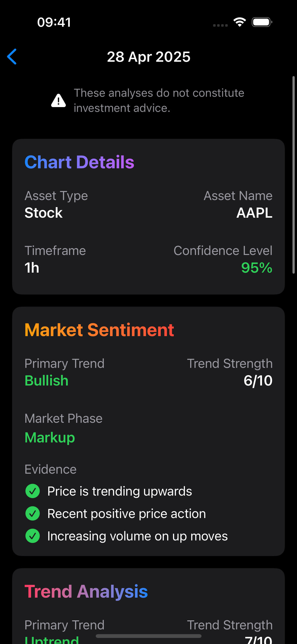Tap the Chart Details heading

(79, 162)
